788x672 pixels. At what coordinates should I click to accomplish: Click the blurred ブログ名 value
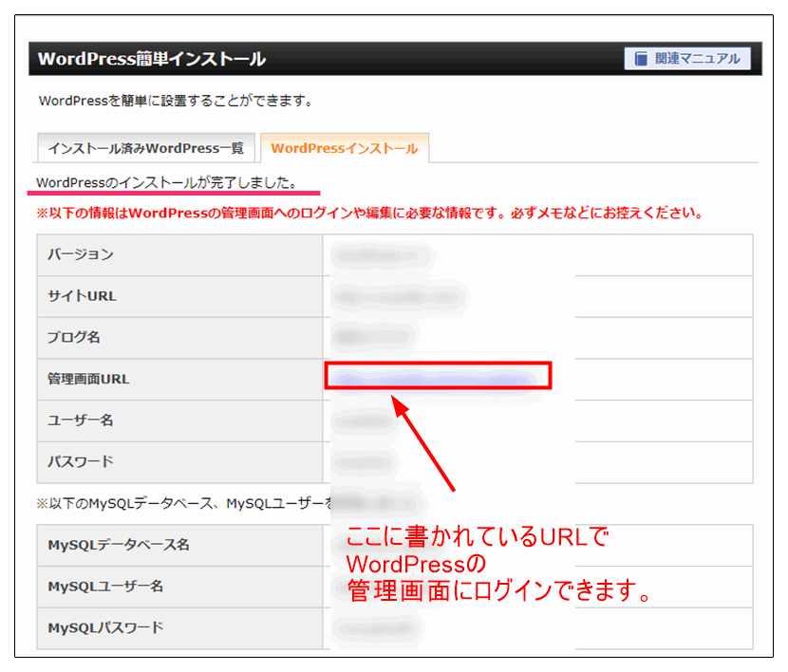click(x=374, y=336)
